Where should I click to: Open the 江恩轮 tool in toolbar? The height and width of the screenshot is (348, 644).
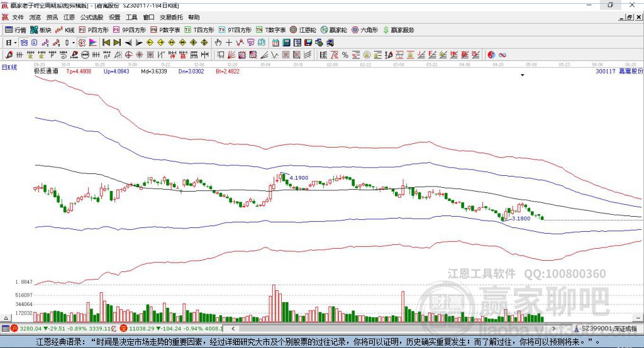click(x=303, y=30)
